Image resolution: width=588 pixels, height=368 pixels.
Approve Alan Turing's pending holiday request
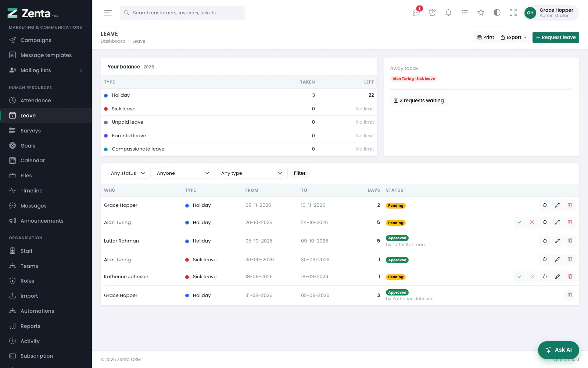pos(519,222)
